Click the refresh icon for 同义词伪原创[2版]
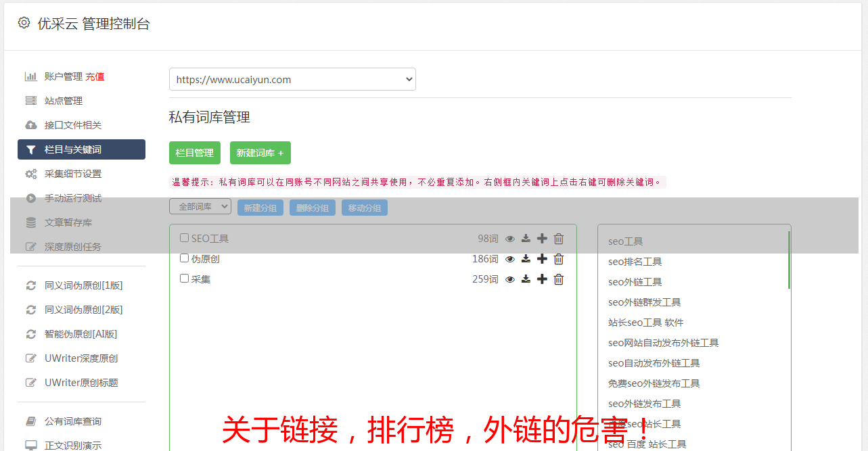 click(31, 310)
